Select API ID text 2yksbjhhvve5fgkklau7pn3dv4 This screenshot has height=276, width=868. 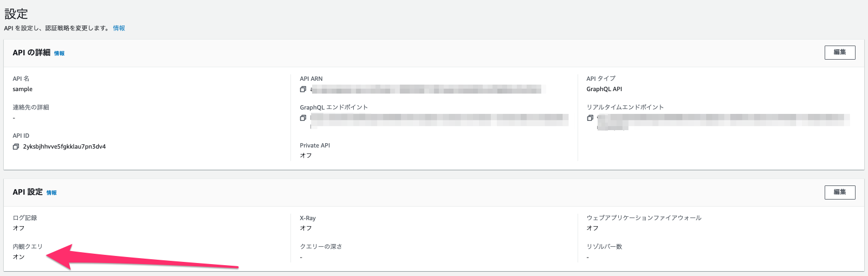tap(64, 147)
